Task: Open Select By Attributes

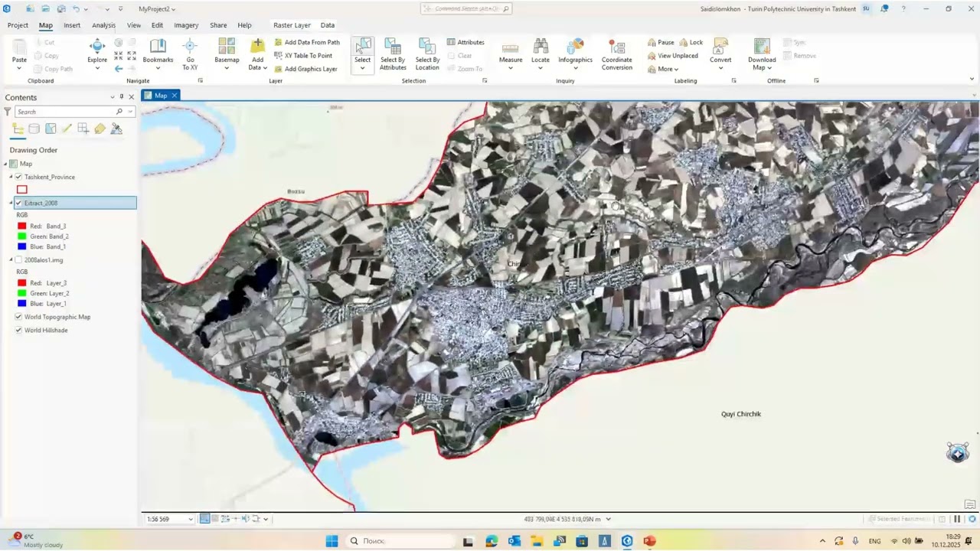Action: point(393,54)
